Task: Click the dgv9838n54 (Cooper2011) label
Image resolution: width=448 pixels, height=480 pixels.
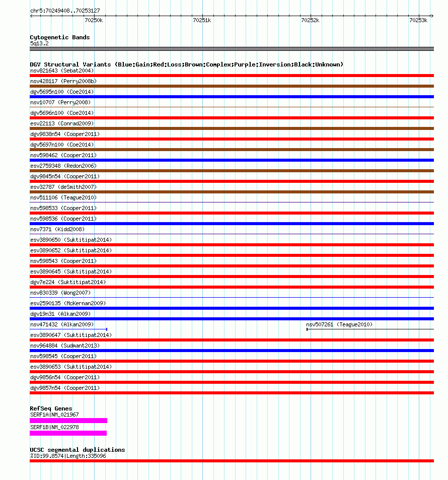Action: tap(65, 134)
